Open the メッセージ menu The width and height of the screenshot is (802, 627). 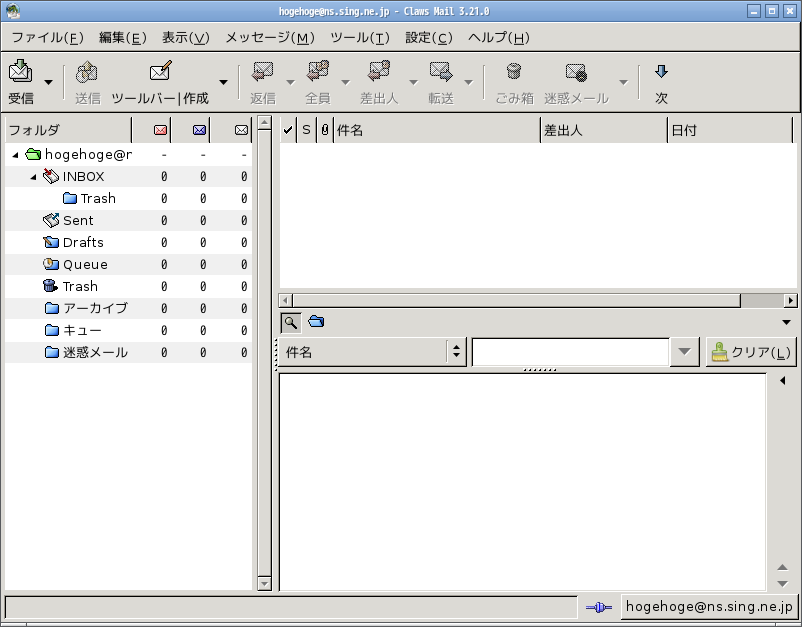(x=266, y=37)
